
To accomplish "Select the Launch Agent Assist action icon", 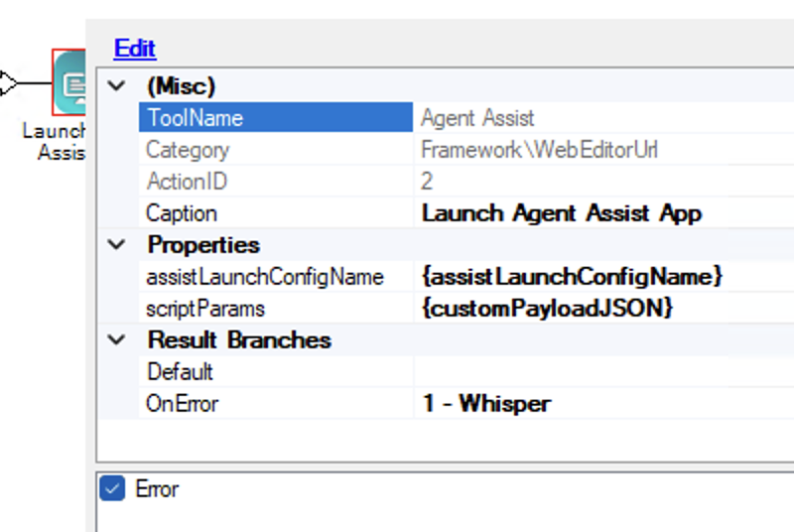I will point(68,82).
